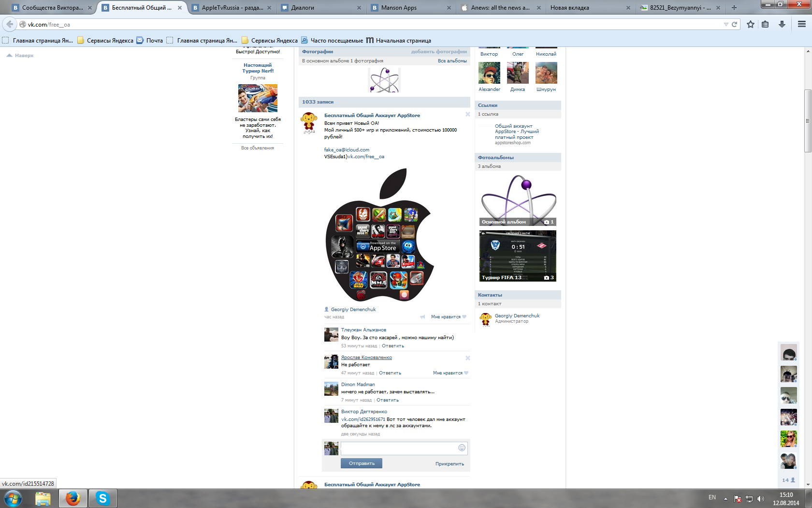Open the Начальная страница bookmark
The image size is (812, 508).
coord(399,41)
